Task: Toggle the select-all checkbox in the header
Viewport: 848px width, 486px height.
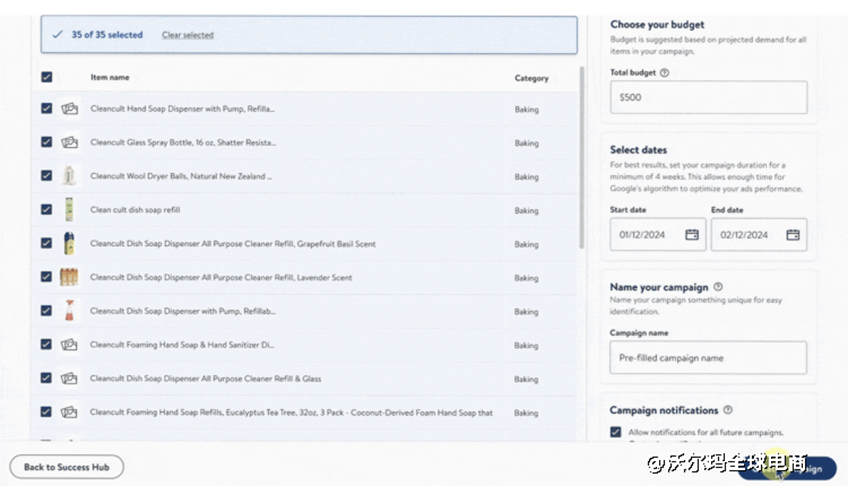Action: click(x=47, y=77)
